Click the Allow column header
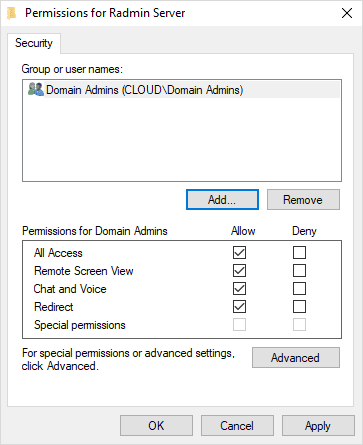363x445 pixels. 243,231
